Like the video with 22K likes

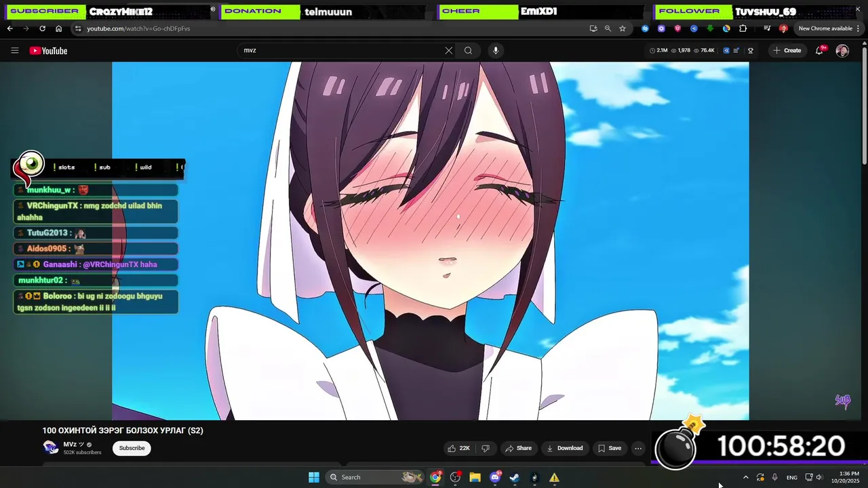click(x=458, y=448)
